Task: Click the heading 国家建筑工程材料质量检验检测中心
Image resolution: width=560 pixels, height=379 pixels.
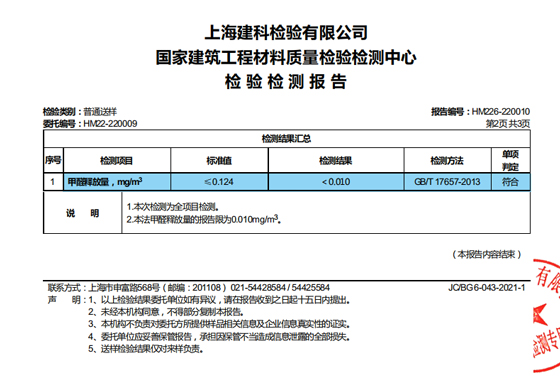Action: click(x=286, y=57)
